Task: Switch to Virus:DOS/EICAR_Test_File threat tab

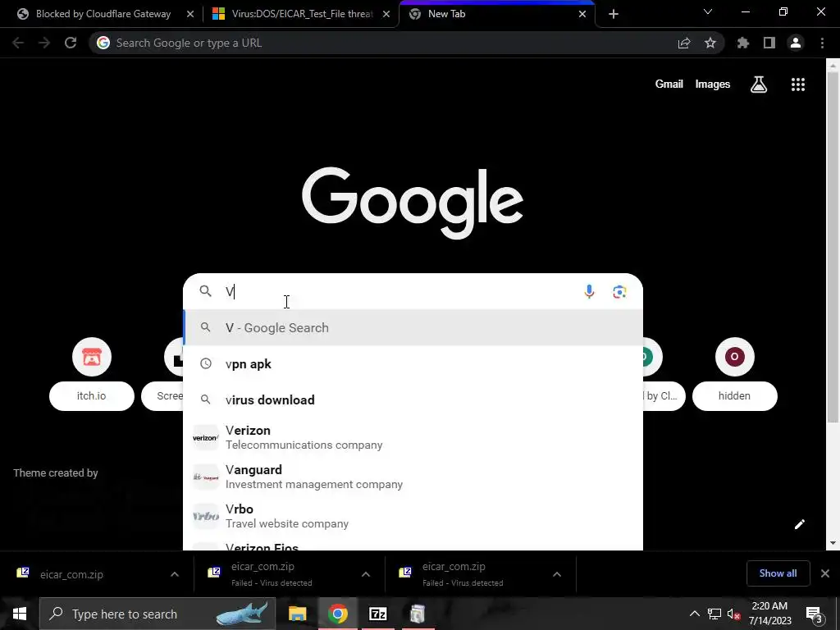Action: pos(301,14)
